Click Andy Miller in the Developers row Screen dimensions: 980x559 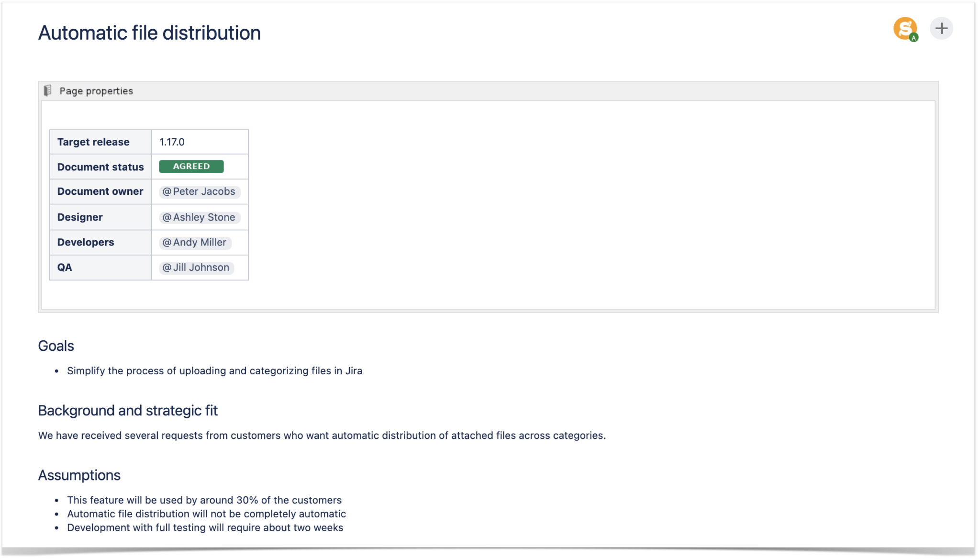point(194,242)
